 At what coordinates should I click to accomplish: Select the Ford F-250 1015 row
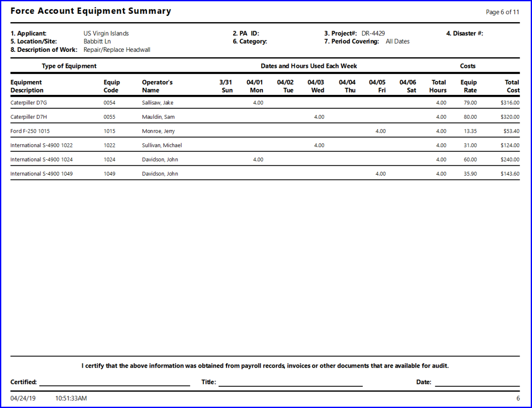pyautogui.click(x=30, y=131)
